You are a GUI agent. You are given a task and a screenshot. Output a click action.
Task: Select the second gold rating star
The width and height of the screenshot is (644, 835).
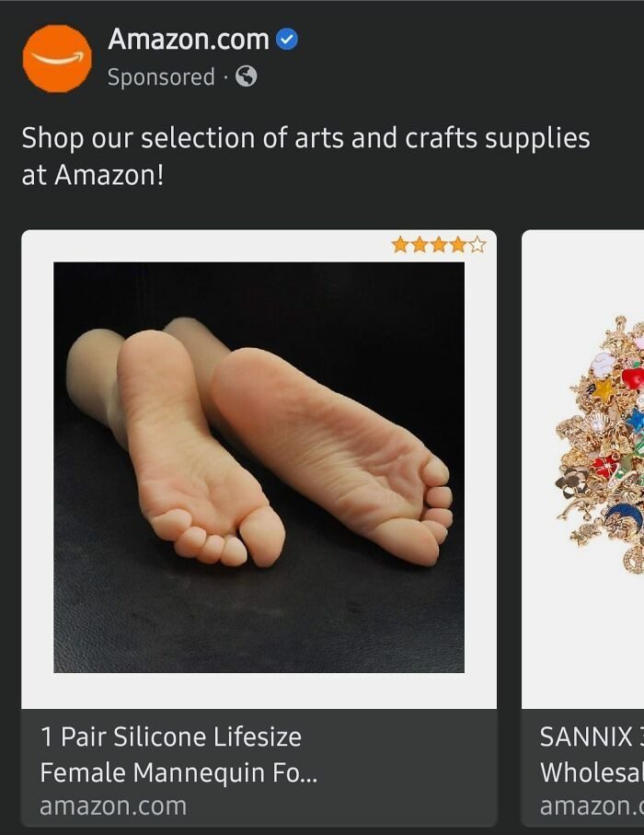point(420,245)
